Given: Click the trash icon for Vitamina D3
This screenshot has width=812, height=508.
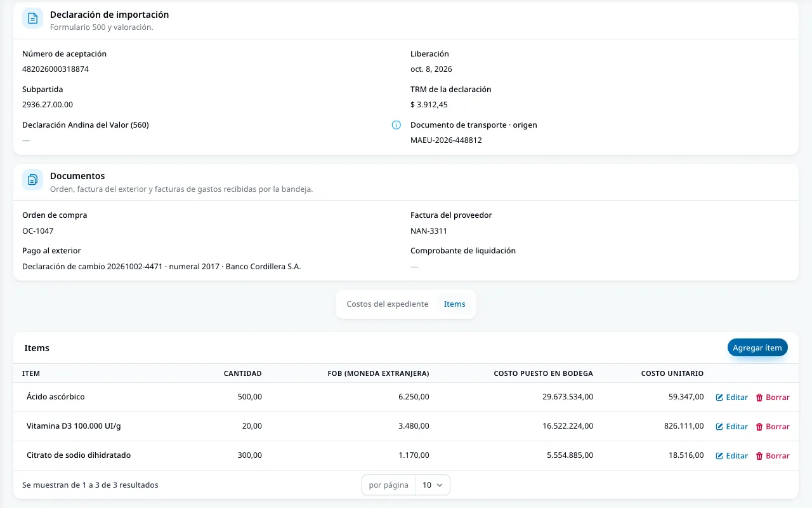Looking at the screenshot, I should 759,427.
